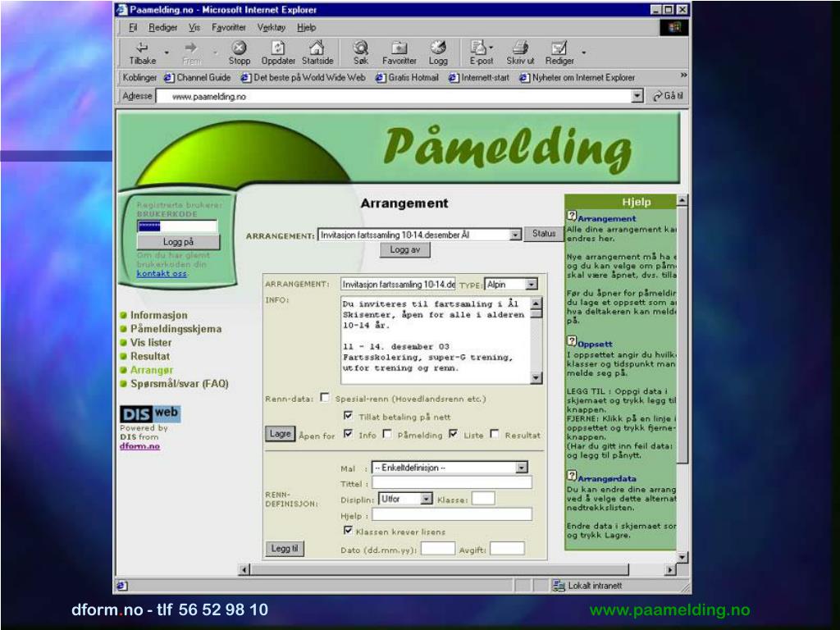Click the Tittel input field

coord(452,482)
